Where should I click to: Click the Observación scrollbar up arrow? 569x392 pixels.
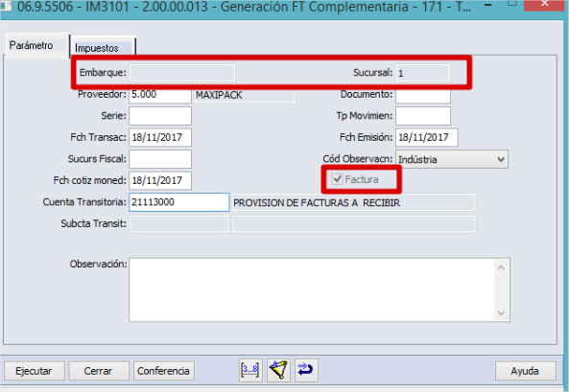(x=501, y=268)
